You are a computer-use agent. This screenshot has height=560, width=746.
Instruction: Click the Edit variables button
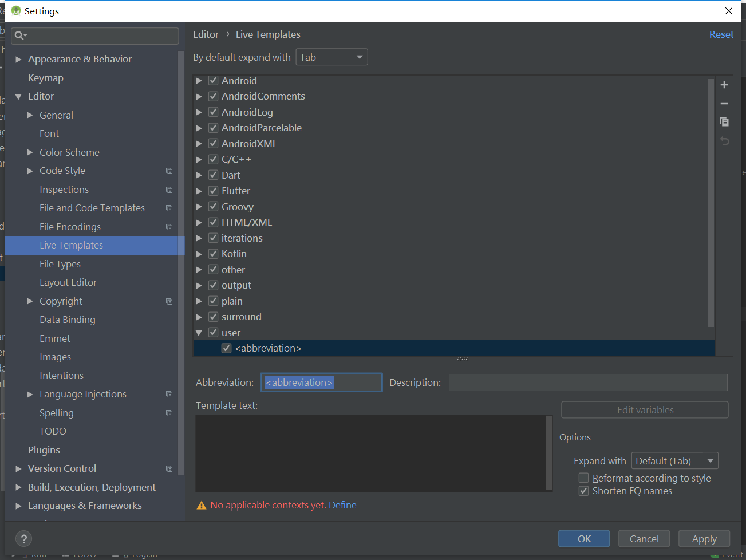pyautogui.click(x=645, y=410)
